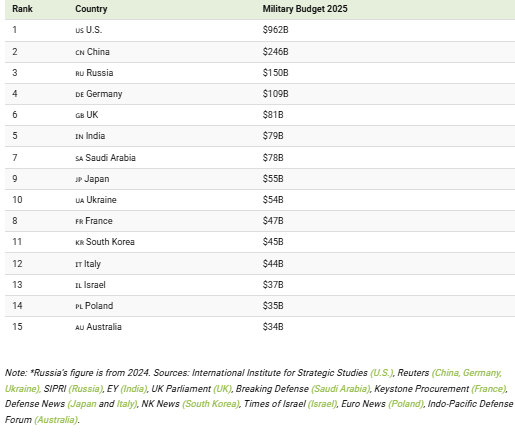The image size is (515, 433).
Task: Click the Saudi Arabia source link
Action: pos(341,389)
